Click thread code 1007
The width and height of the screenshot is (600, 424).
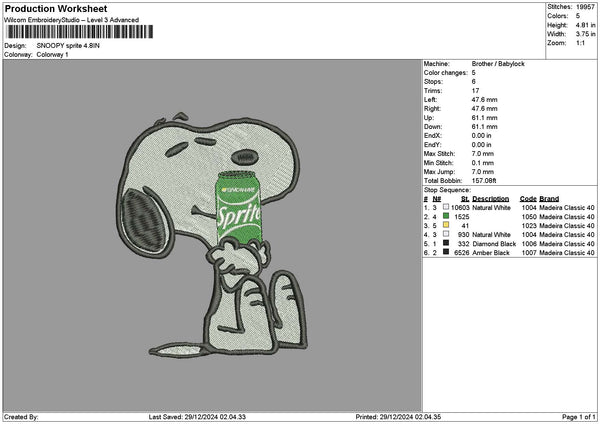(529, 253)
